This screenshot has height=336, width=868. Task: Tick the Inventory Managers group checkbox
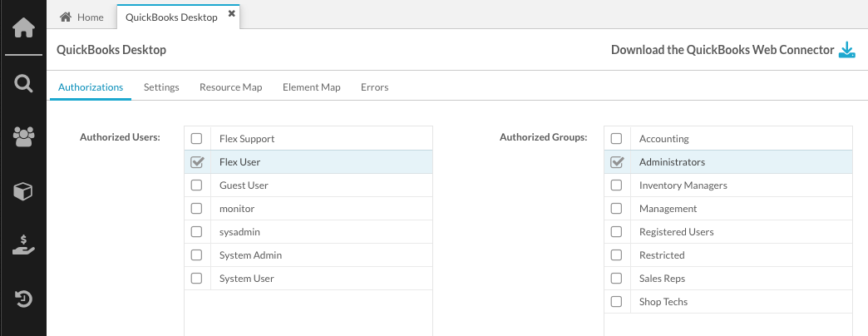(616, 185)
